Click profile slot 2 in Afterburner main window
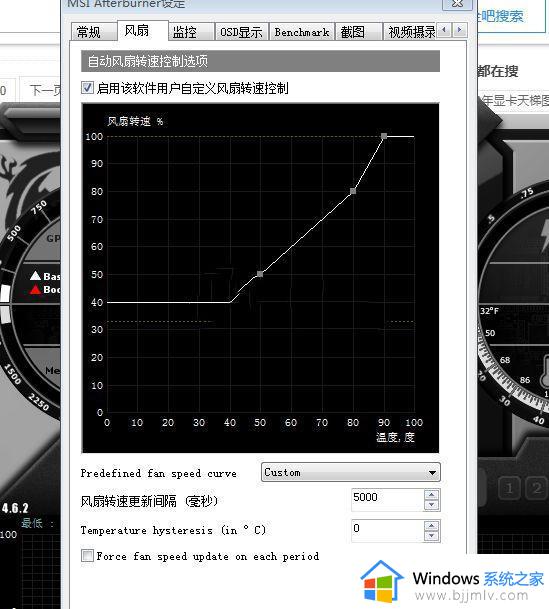The image size is (549, 609). [x=537, y=488]
